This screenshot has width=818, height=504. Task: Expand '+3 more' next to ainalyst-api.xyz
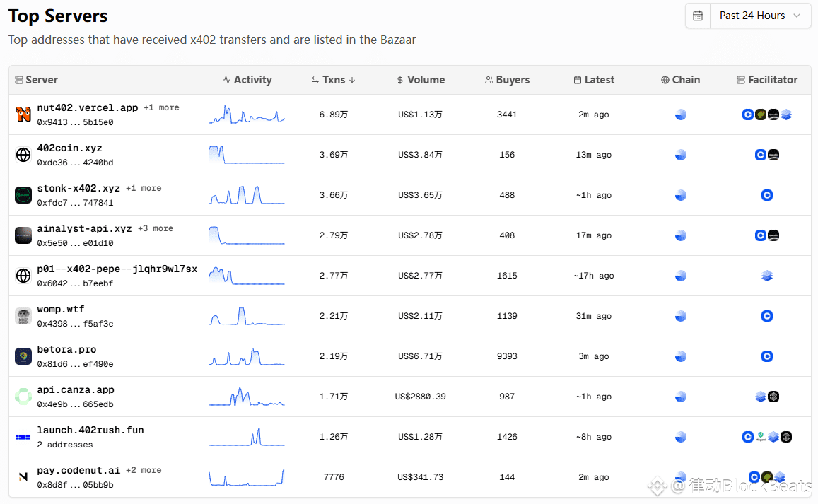click(x=155, y=229)
